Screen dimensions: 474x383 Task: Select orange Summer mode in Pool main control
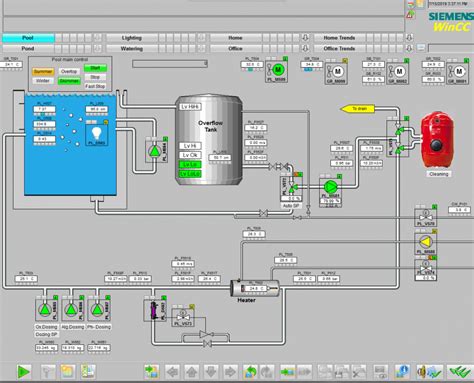click(x=43, y=72)
